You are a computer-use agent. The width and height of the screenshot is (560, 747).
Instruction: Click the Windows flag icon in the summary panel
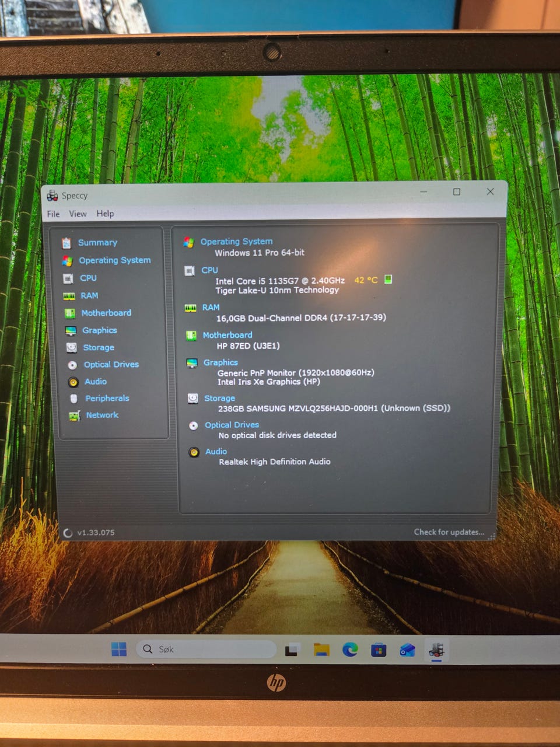(x=188, y=242)
